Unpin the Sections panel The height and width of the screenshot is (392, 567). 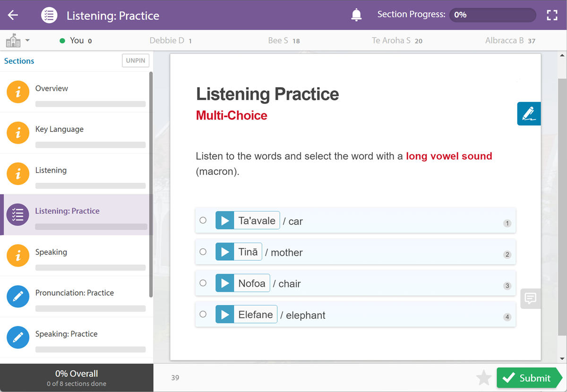tap(136, 61)
